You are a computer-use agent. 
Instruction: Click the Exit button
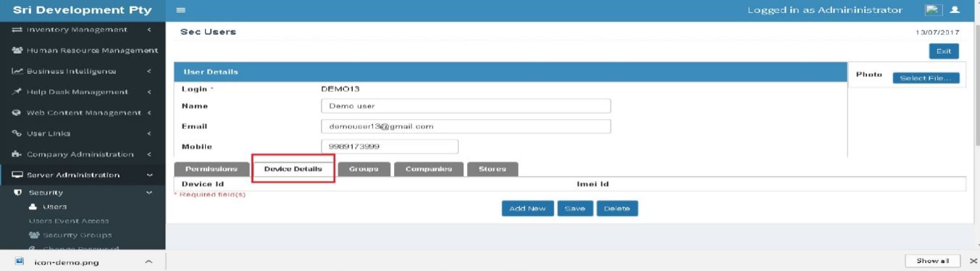944,51
